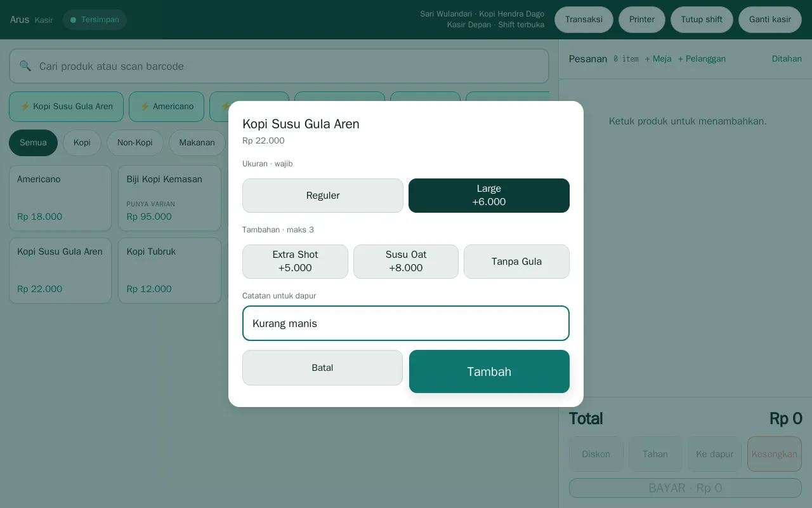Switch to the Non-Kopi category tab
This screenshot has height=508, width=812.
(x=135, y=143)
